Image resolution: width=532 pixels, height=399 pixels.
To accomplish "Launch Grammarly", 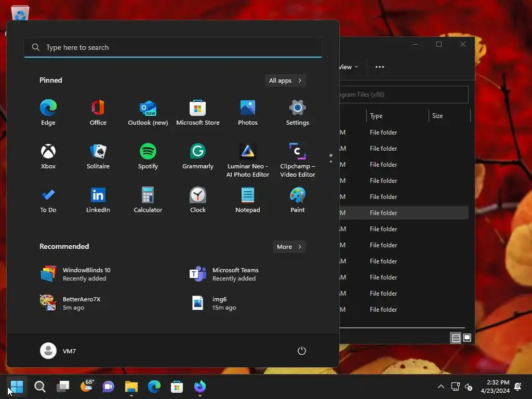I will point(198,156).
